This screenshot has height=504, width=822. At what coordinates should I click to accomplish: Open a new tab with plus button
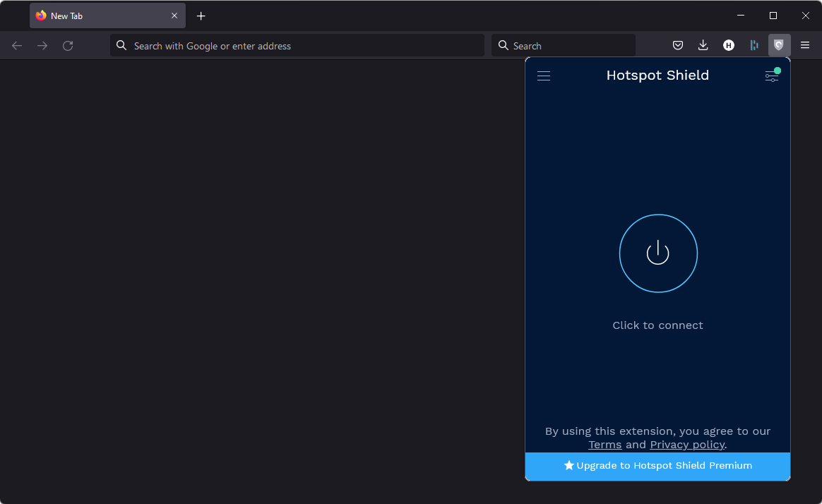[x=201, y=16]
